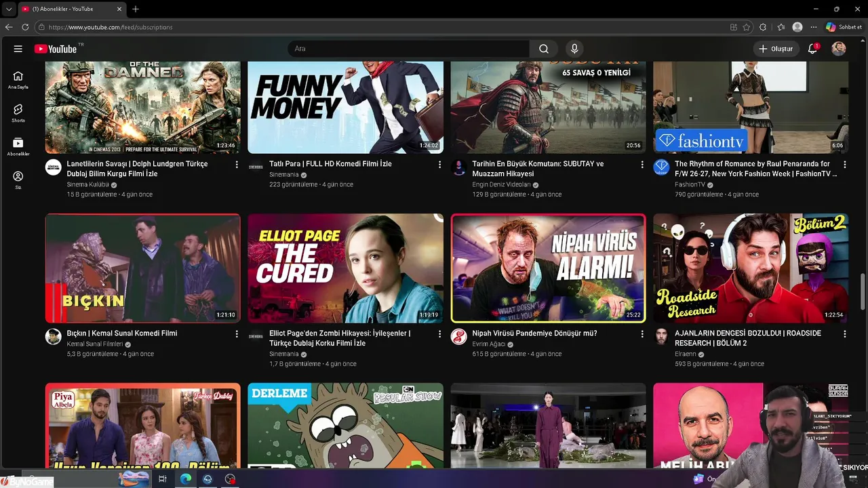Play the Bıçkın thumbnail

(x=142, y=268)
